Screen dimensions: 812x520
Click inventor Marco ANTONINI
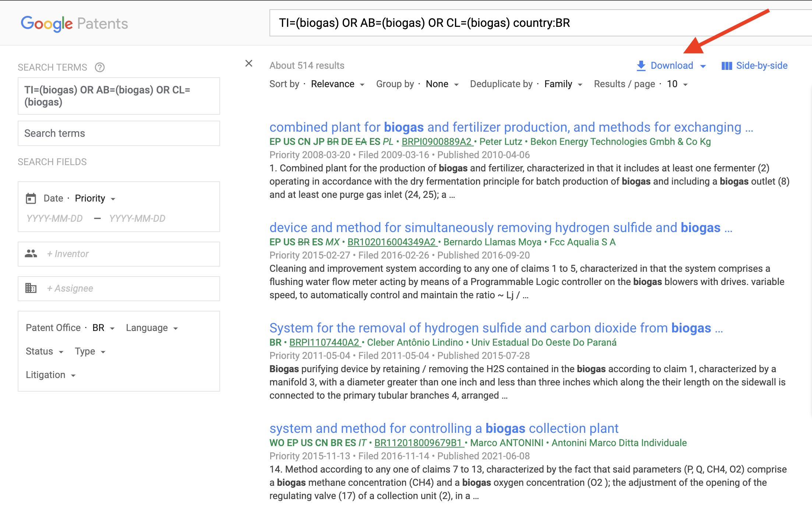point(506,443)
